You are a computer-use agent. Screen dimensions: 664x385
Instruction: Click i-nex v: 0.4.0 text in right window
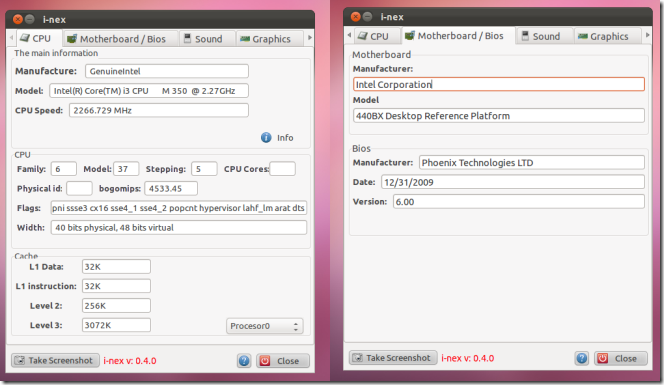coord(468,358)
